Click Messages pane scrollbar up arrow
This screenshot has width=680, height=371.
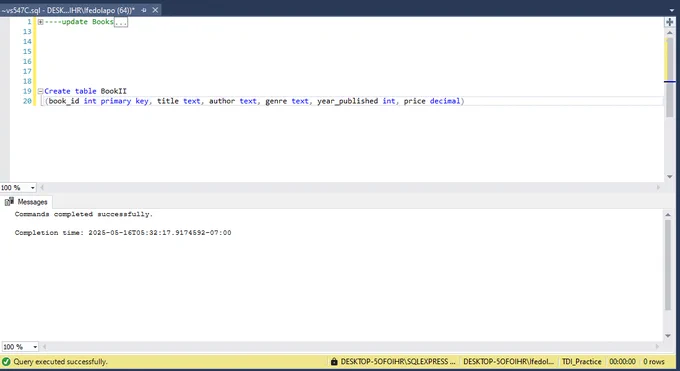tap(668, 215)
